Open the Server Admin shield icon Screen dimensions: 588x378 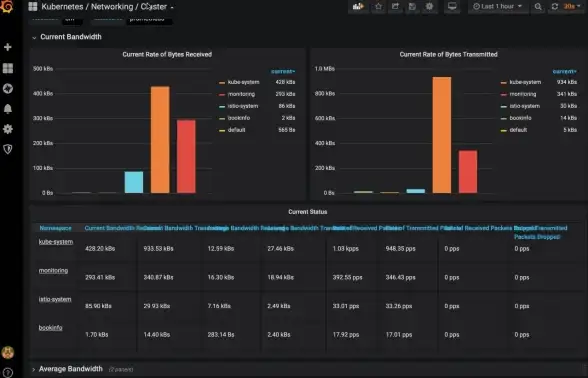click(8, 149)
